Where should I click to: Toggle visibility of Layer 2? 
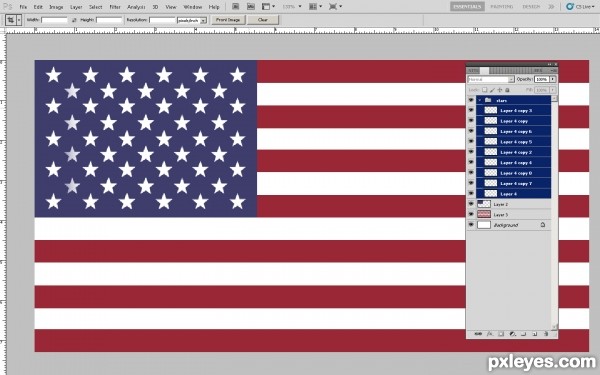[x=471, y=204]
